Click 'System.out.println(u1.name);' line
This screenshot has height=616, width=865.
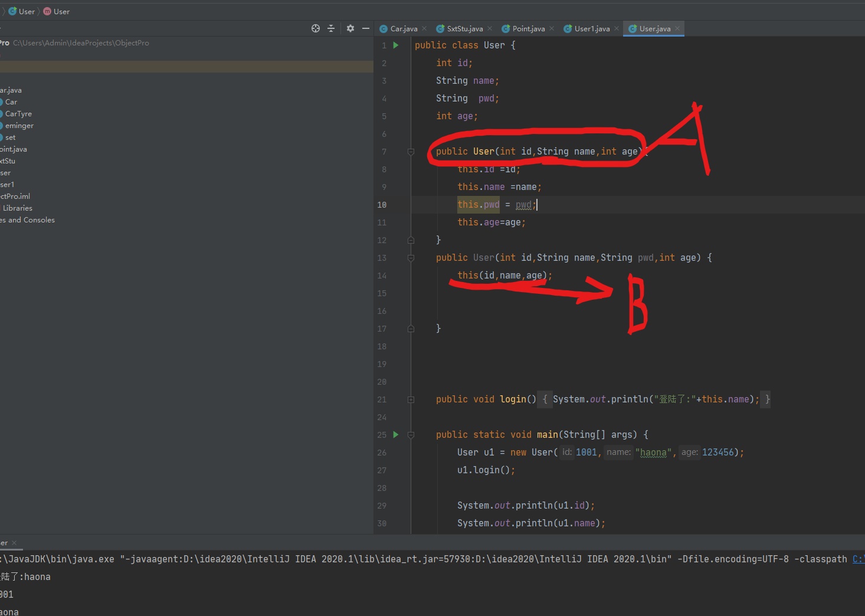531,523
